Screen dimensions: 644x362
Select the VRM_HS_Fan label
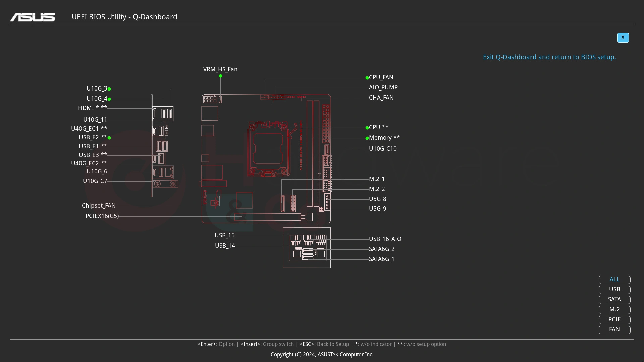[220, 69]
